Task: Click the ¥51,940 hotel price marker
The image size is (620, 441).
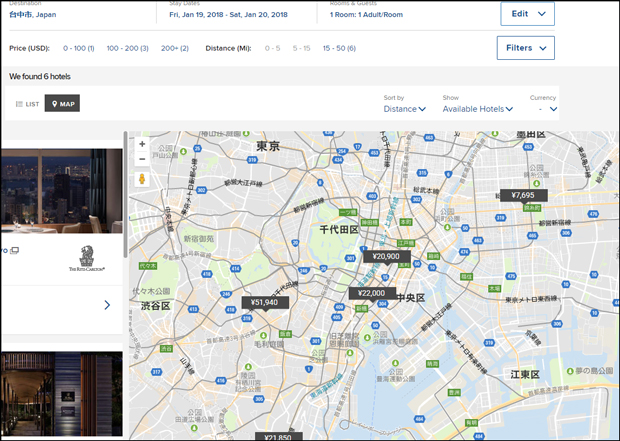Action: [265, 302]
